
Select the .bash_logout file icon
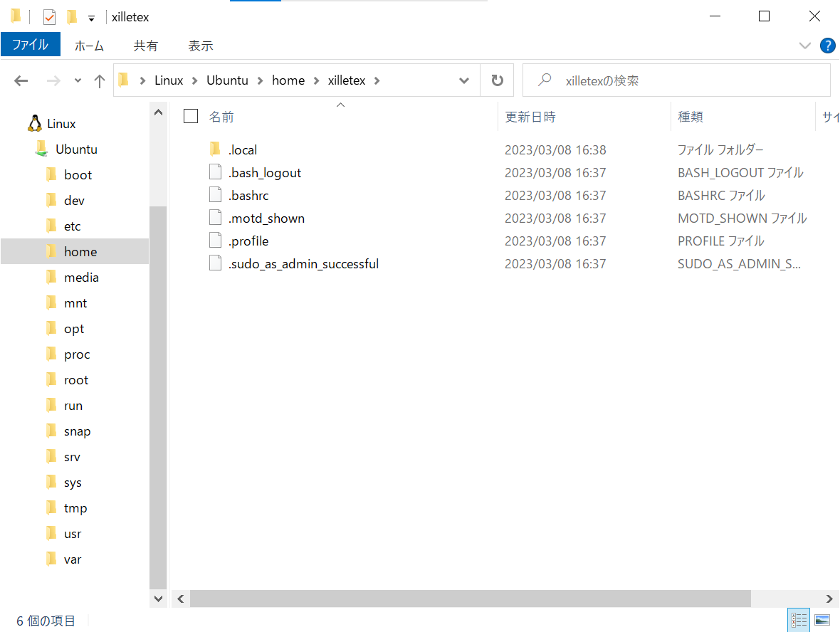(216, 172)
